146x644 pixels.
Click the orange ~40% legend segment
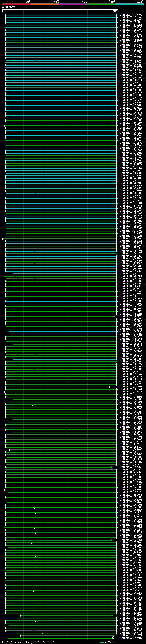pos(45,4)
